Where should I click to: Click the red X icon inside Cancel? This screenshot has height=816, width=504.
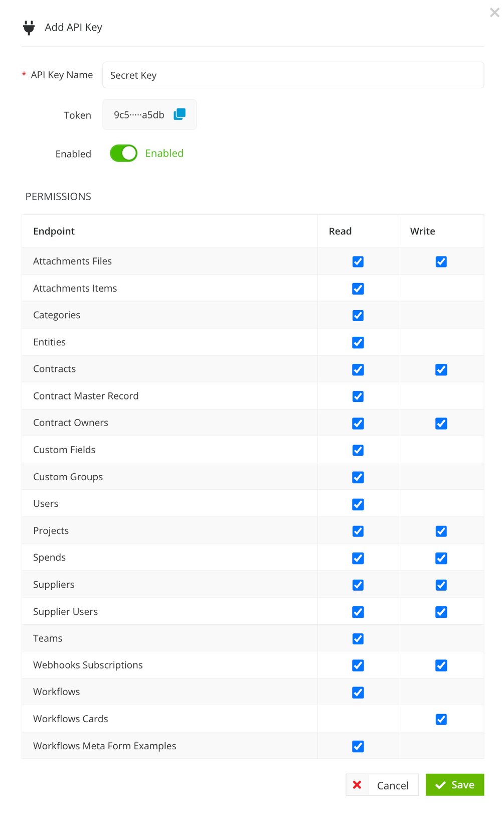(x=357, y=784)
